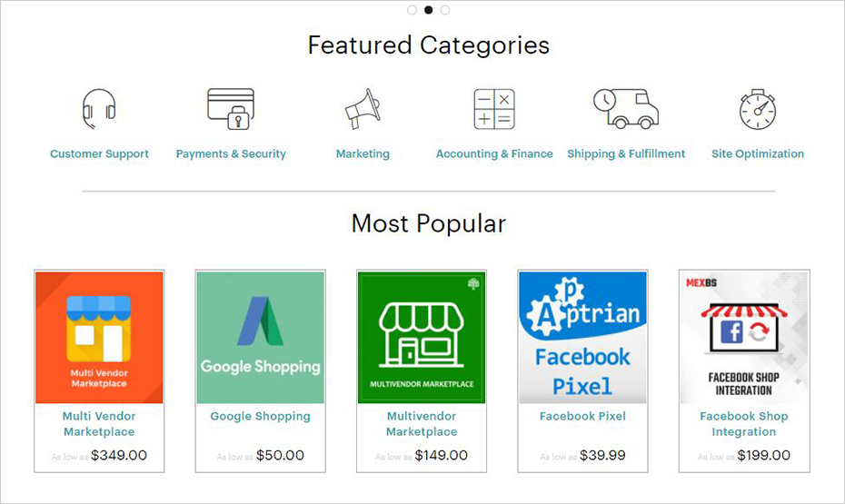Click the Google Shopping product title
This screenshot has width=845, height=504.
click(x=260, y=417)
